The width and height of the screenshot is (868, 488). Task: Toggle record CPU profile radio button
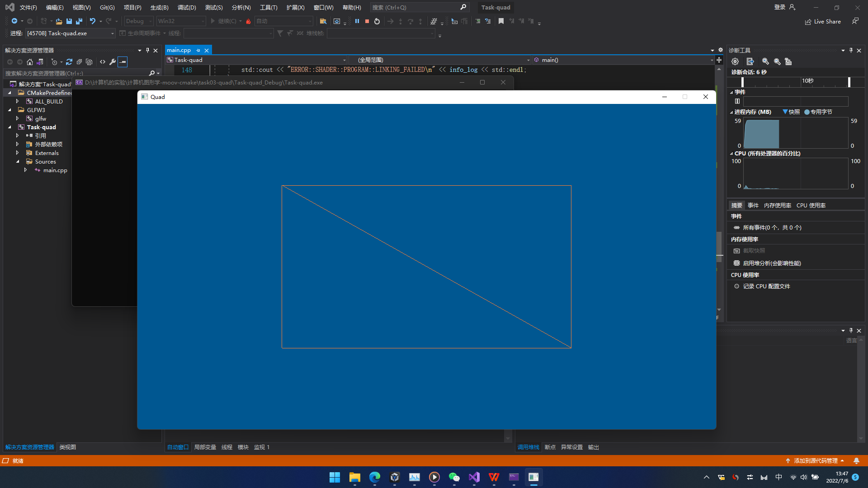[x=737, y=286]
